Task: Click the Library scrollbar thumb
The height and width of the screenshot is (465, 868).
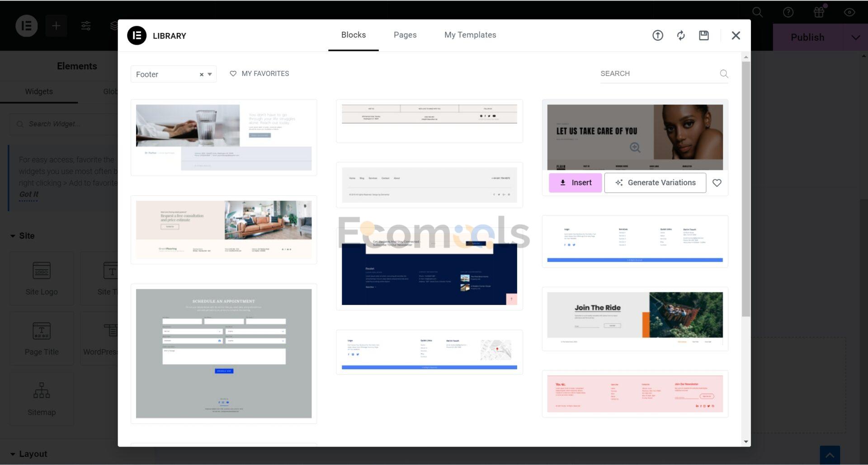Action: pyautogui.click(x=746, y=189)
